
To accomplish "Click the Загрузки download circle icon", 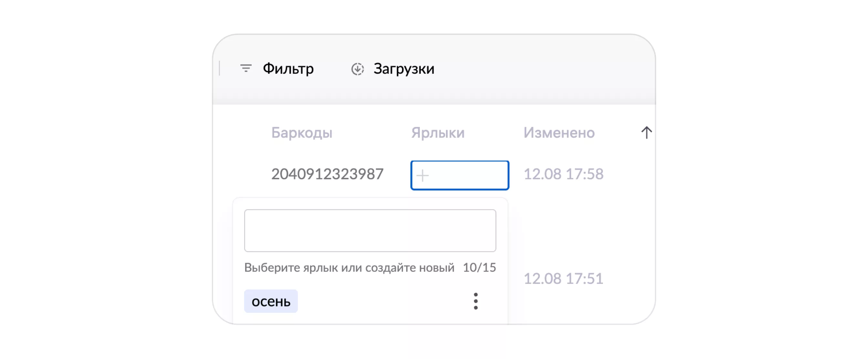I will click(x=357, y=69).
